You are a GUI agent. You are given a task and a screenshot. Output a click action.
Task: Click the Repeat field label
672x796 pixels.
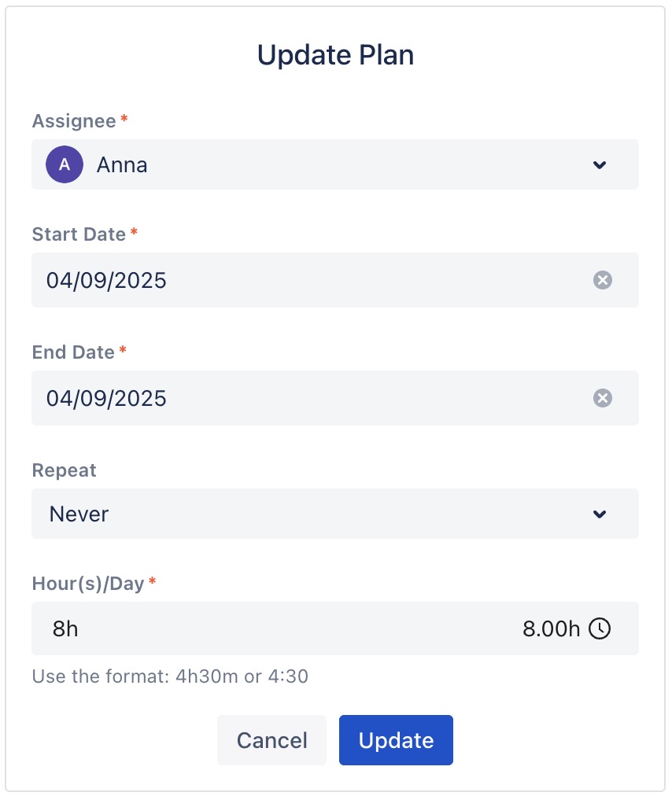[64, 470]
